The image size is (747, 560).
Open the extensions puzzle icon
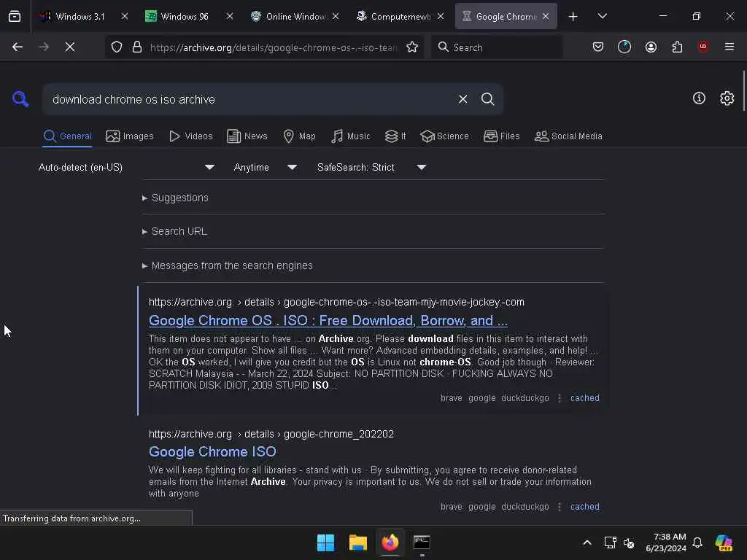coord(677,47)
